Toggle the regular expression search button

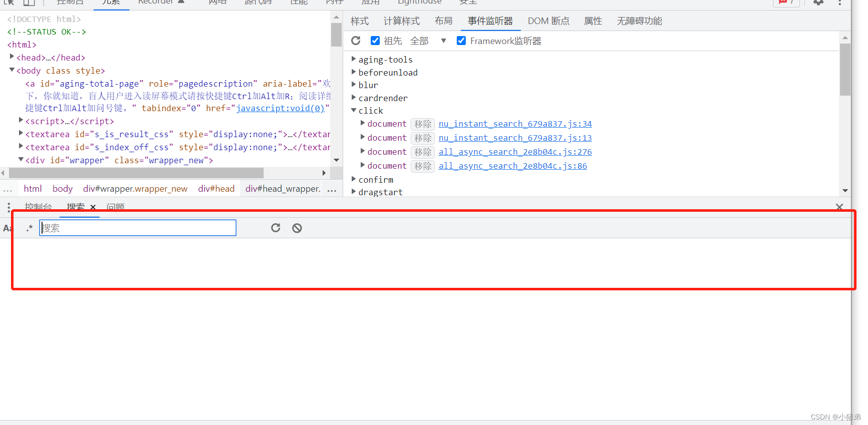click(30, 228)
